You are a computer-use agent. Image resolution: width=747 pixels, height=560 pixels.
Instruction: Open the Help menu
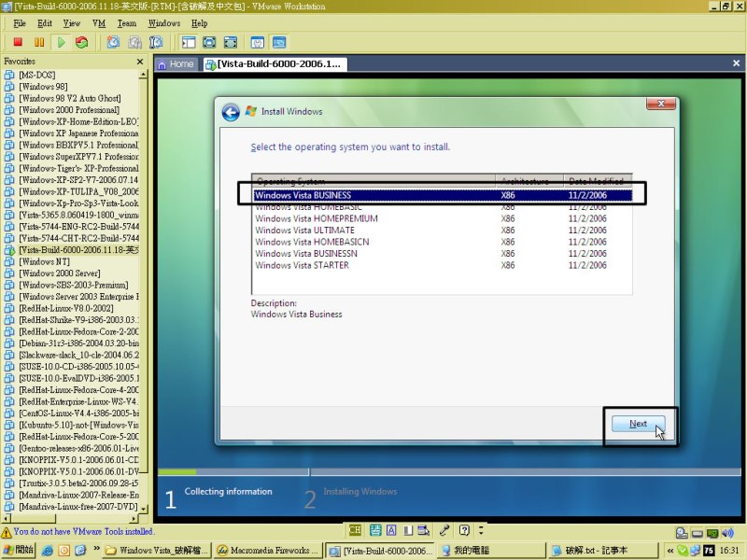(200, 23)
